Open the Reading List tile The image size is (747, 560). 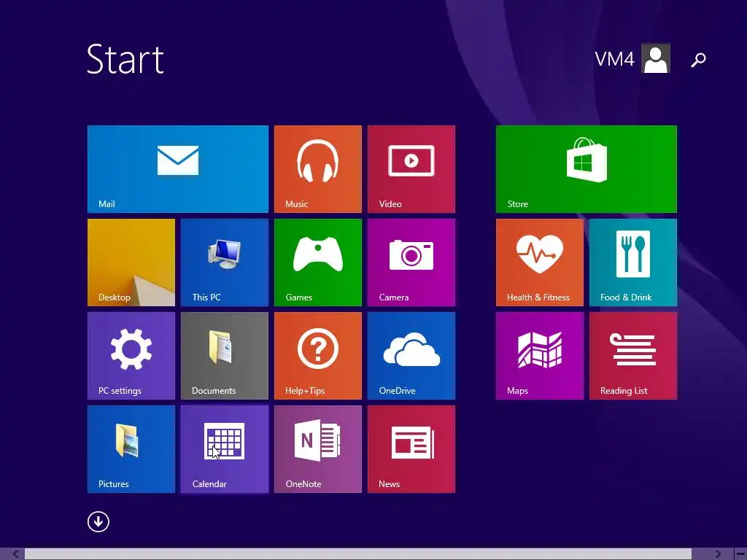pyautogui.click(x=632, y=356)
